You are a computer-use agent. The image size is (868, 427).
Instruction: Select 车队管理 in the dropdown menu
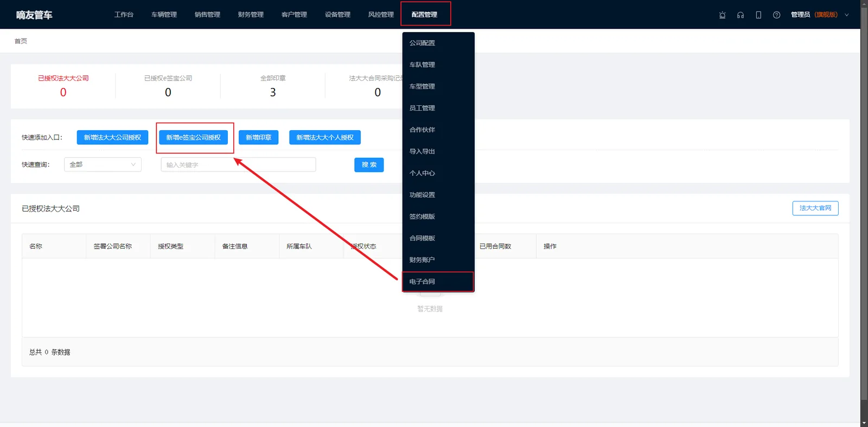coord(438,65)
